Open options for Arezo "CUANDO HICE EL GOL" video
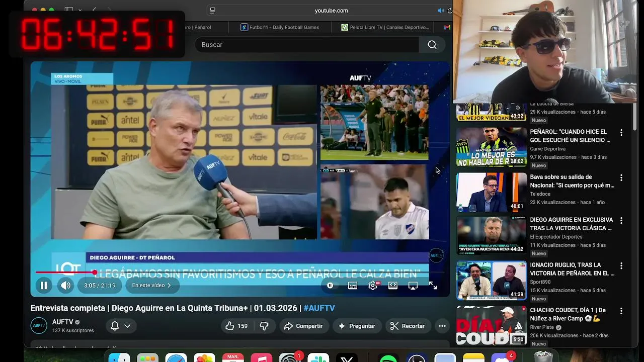 click(x=621, y=133)
